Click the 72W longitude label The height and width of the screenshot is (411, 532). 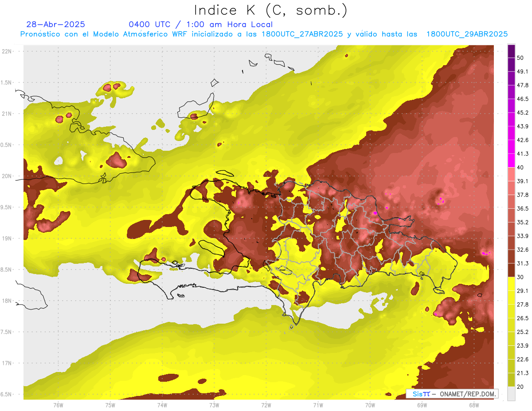266,405
